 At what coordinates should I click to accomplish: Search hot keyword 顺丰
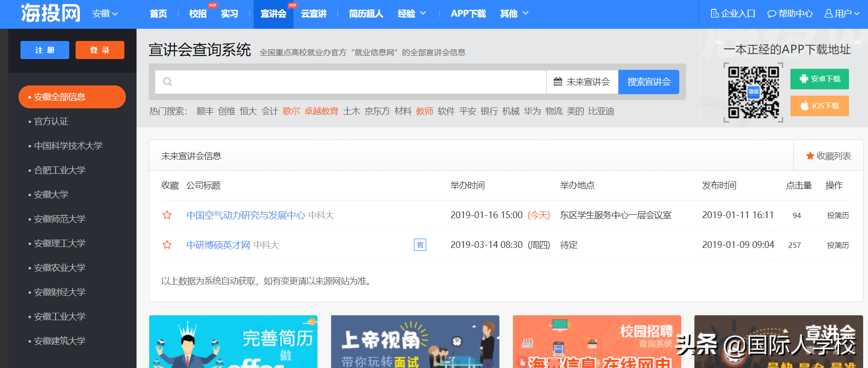tap(205, 111)
